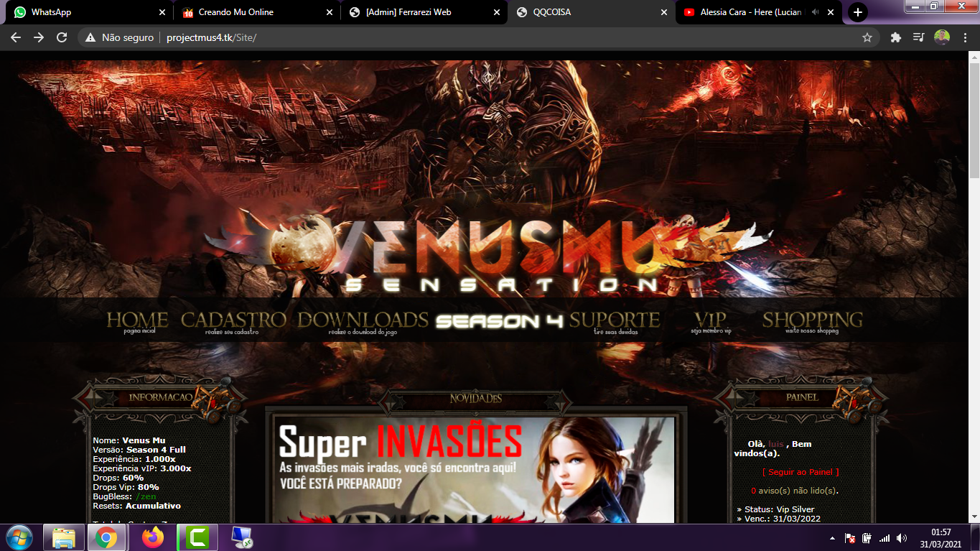Click the NOVIDADES section header
Screen dimensions: 980x551
[x=475, y=398]
